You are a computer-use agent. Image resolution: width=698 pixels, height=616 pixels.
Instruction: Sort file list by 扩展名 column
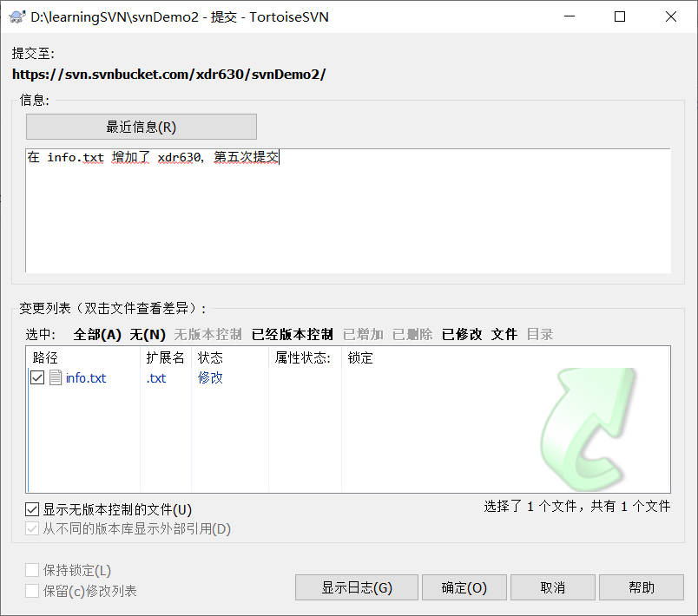[x=162, y=356]
